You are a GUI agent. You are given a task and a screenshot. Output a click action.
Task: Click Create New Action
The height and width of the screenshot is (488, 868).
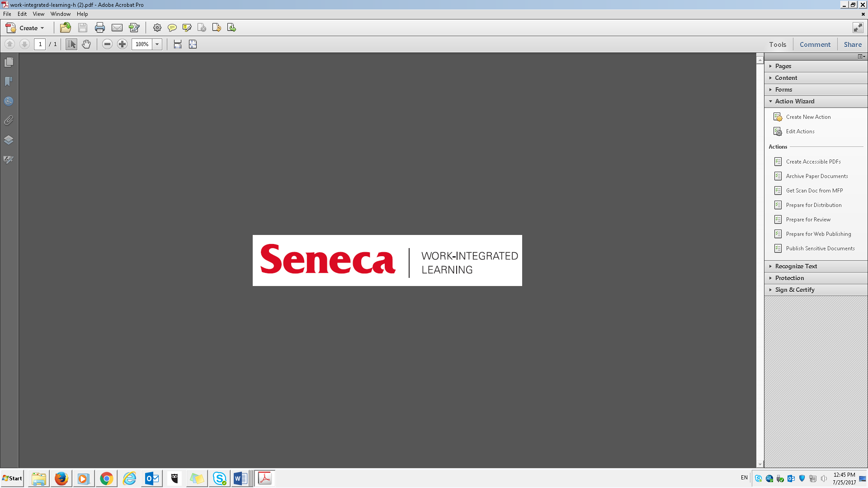pos(808,117)
